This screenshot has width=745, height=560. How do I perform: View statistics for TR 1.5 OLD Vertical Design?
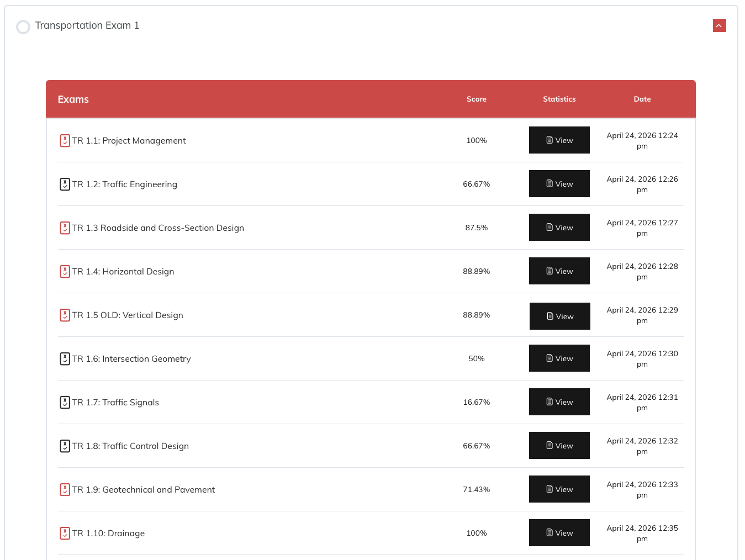pos(559,316)
